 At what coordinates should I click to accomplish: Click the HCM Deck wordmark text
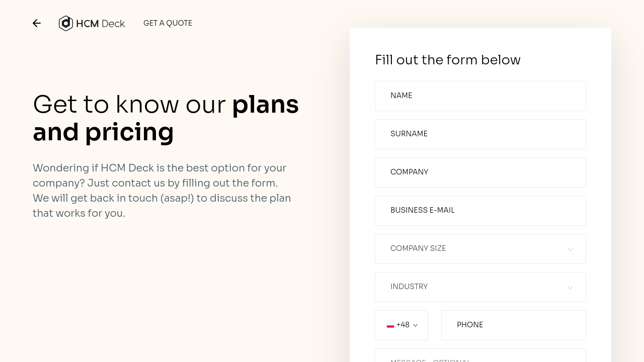101,24
